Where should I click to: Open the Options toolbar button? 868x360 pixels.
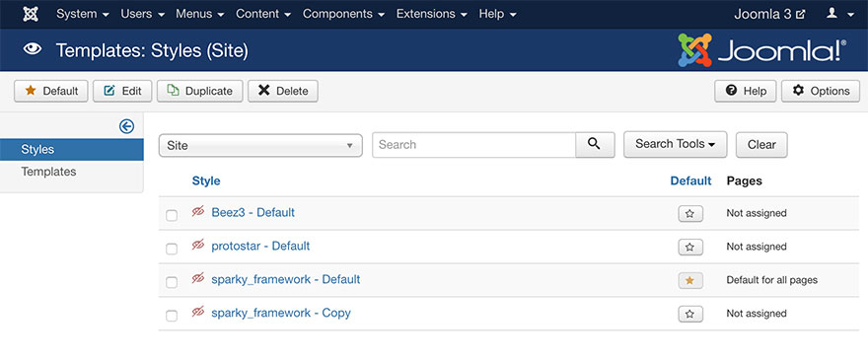pos(821,91)
